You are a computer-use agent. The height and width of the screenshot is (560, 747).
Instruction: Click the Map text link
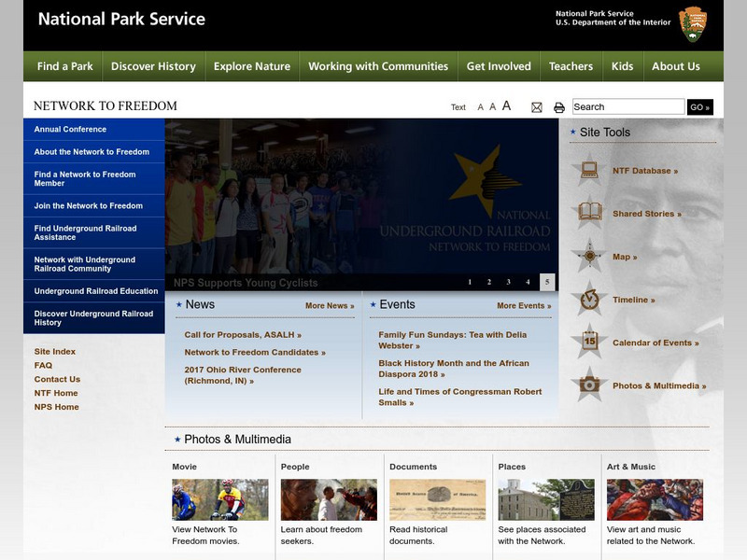625,257
